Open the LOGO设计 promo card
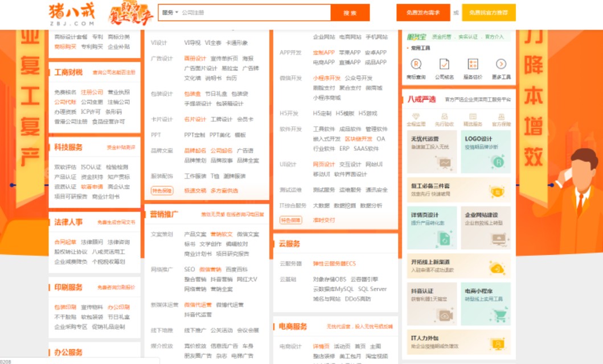Viewport: 603px width, 364px height. (x=486, y=151)
